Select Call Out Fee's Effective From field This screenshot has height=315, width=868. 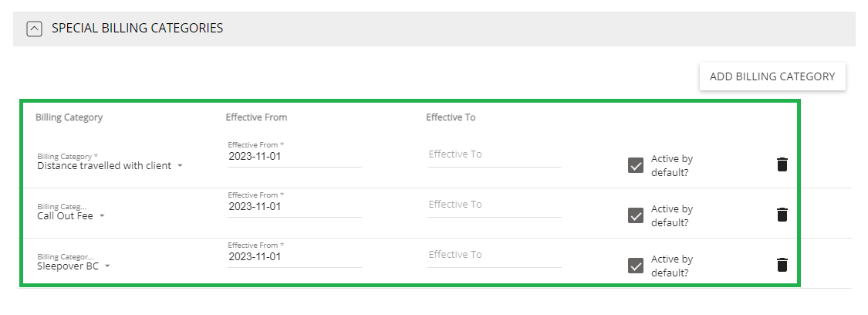295,206
